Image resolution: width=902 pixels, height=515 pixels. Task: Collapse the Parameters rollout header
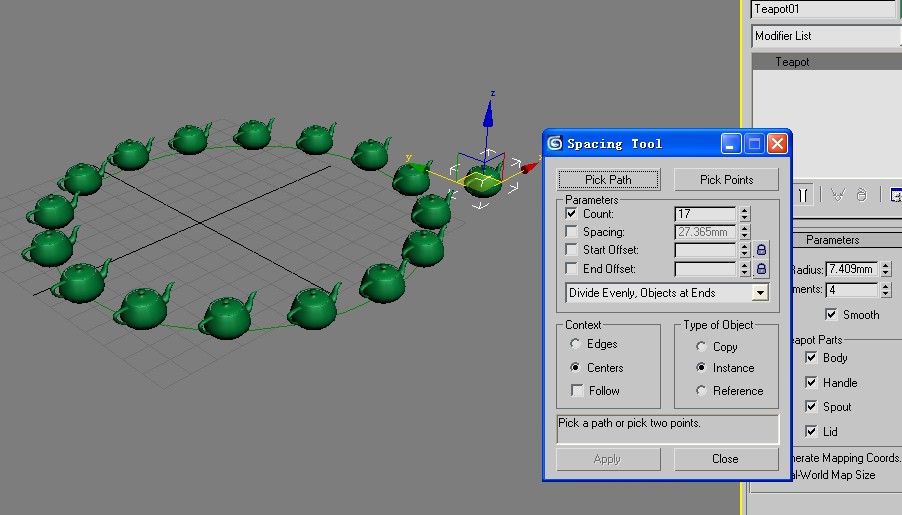coord(847,240)
